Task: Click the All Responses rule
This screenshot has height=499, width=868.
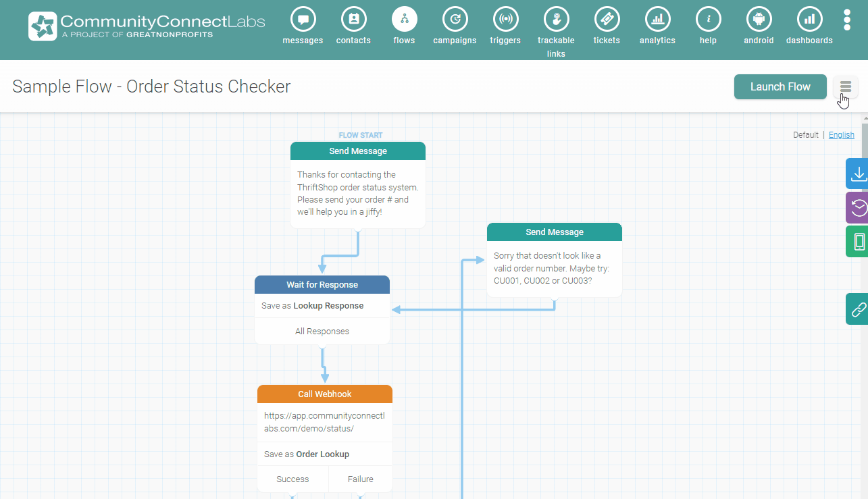Action: pyautogui.click(x=322, y=331)
